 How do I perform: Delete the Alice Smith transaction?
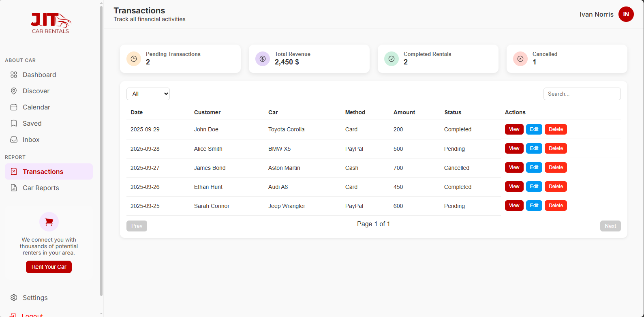coord(556,148)
